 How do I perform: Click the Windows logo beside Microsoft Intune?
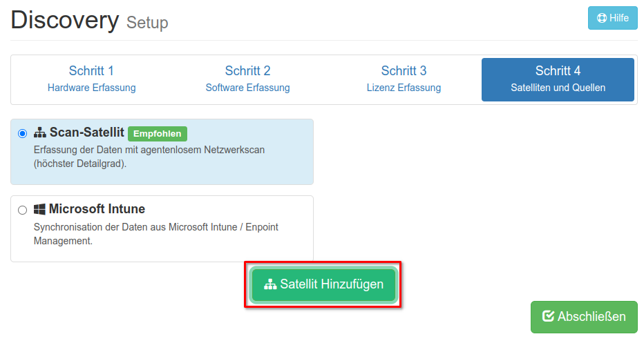40,209
